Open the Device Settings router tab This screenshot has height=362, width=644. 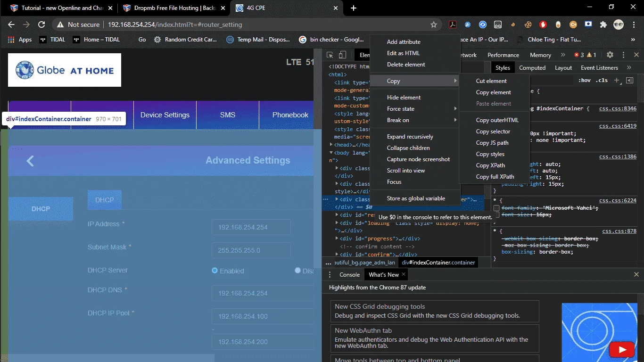pos(165,115)
